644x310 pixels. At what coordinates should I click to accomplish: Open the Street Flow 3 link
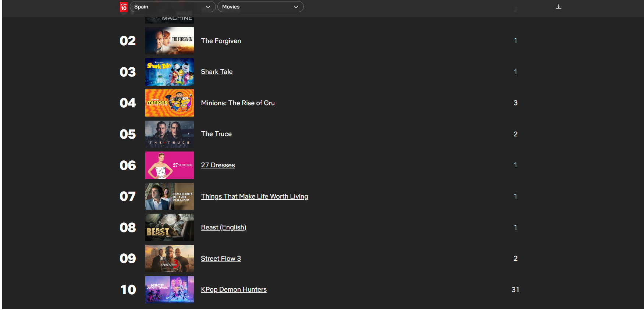pyautogui.click(x=221, y=259)
